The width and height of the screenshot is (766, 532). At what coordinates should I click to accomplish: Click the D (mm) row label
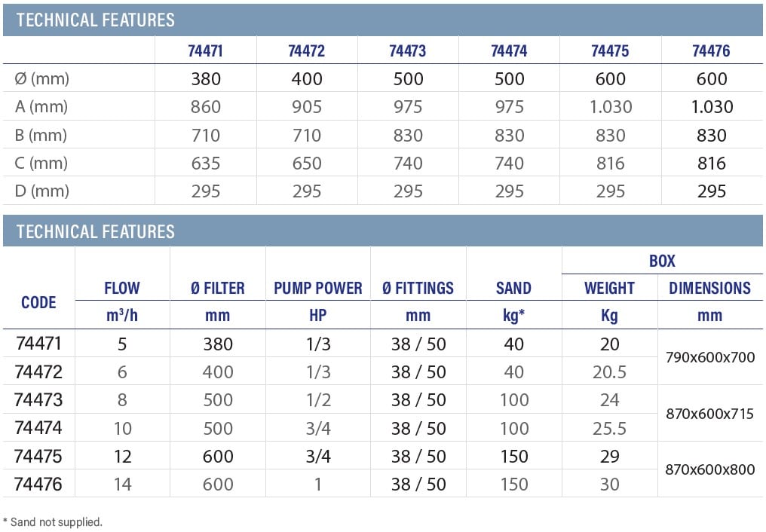tap(42, 191)
